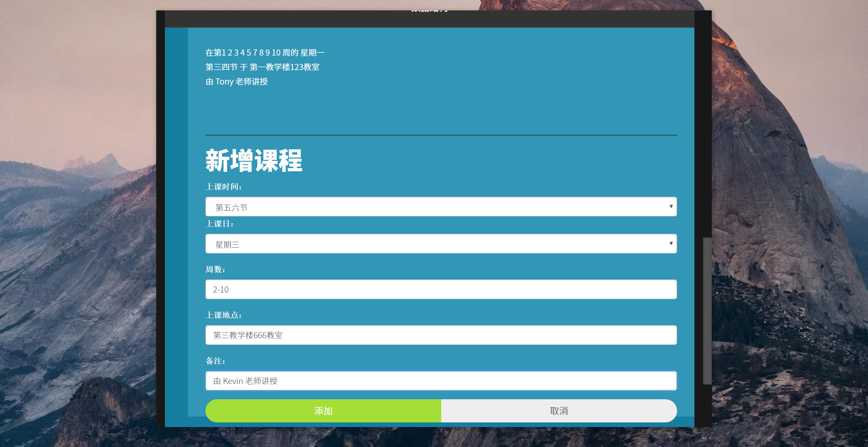The height and width of the screenshot is (447, 868).
Task: Click the 上课地点 label
Action: coord(224,315)
